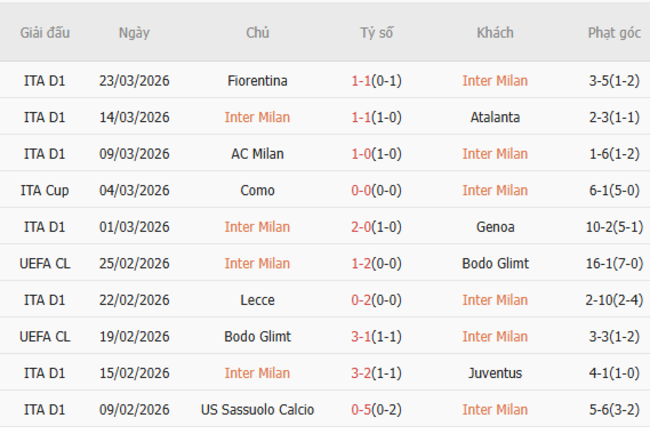Open the 1-1 score against Fiorentina
Screen dimensions: 650x434
pos(361,81)
